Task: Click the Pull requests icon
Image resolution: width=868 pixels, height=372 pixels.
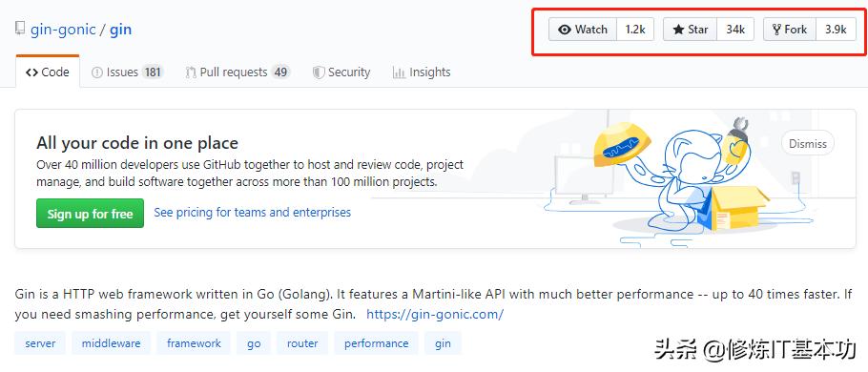Action: (191, 72)
